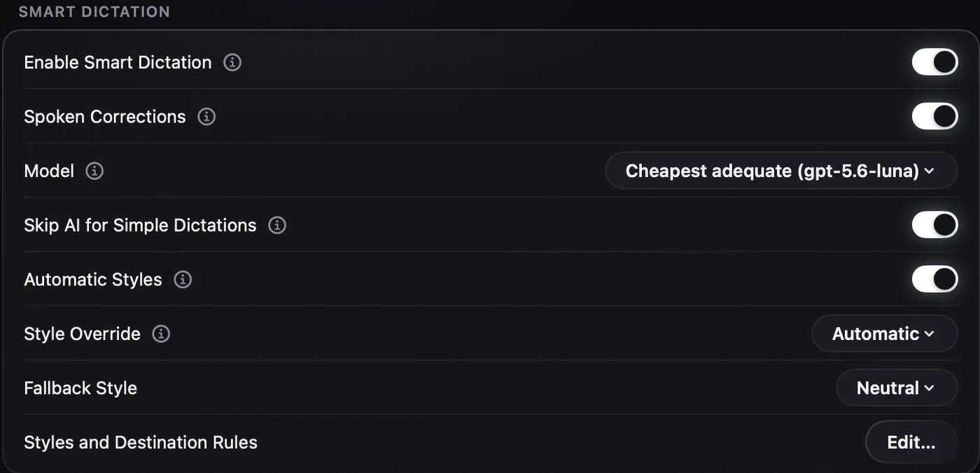Click the SMART DICTATION section header
Image resolution: width=980 pixels, height=473 pixels.
point(94,12)
